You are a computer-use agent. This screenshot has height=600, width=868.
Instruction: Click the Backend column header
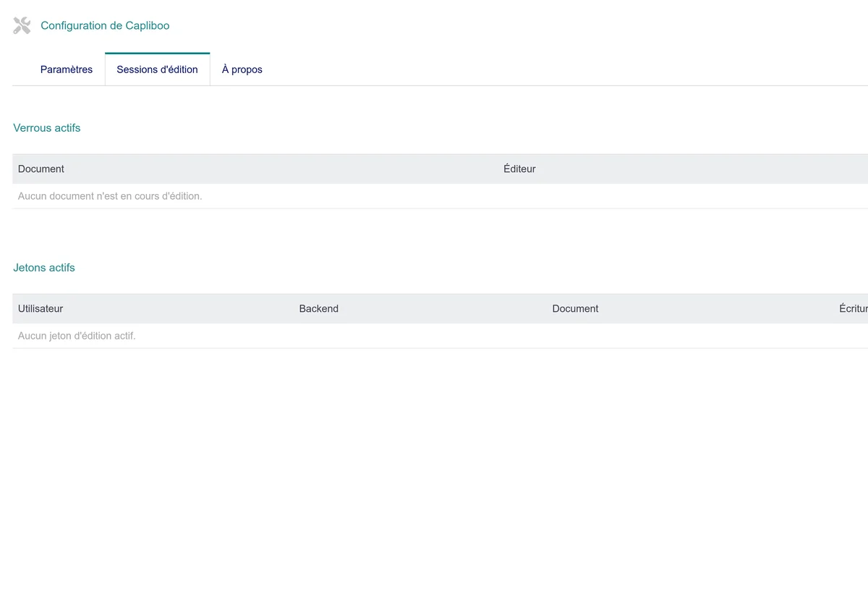pyautogui.click(x=318, y=308)
